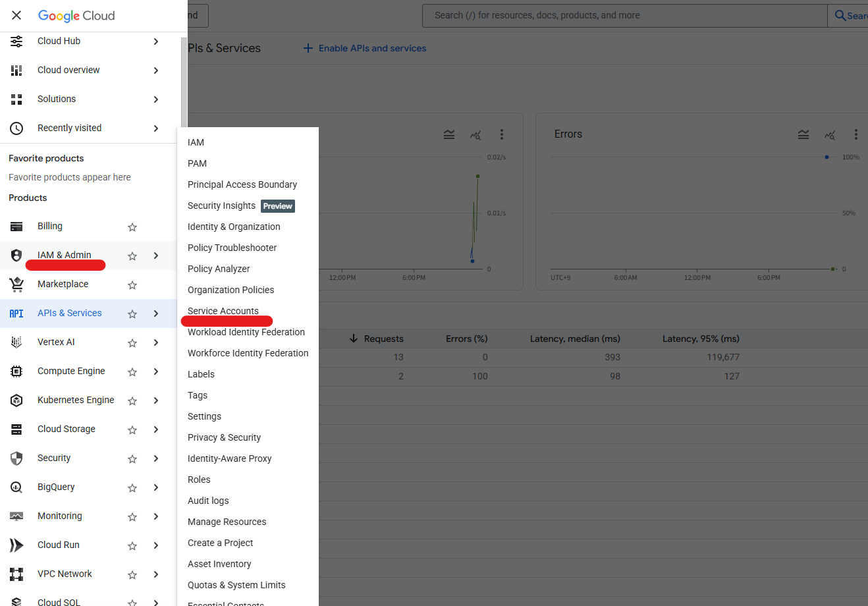Image resolution: width=868 pixels, height=606 pixels.
Task: Click the Recently visited clock icon
Action: pos(16,128)
